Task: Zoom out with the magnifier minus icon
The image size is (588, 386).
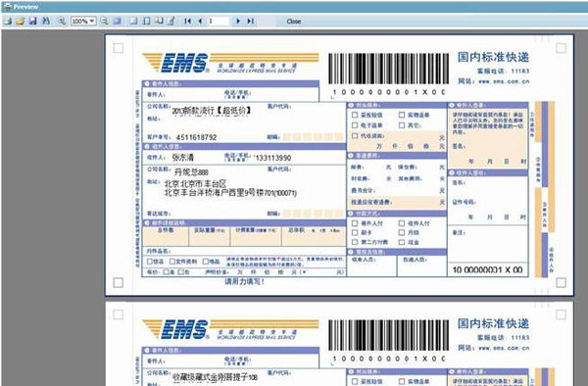Action: 104,21
